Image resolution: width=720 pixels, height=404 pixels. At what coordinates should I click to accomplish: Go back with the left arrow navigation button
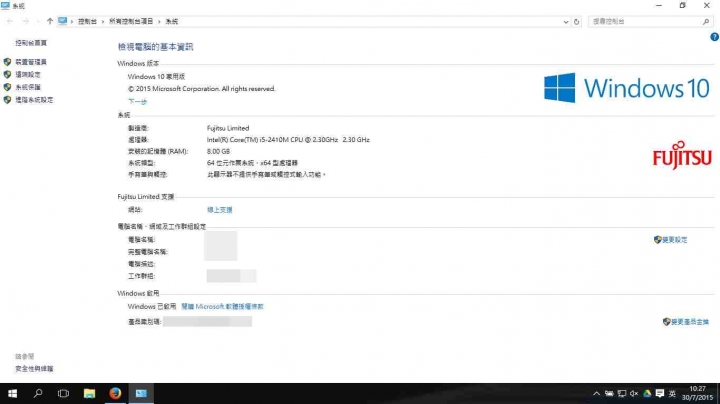click(x=10, y=22)
